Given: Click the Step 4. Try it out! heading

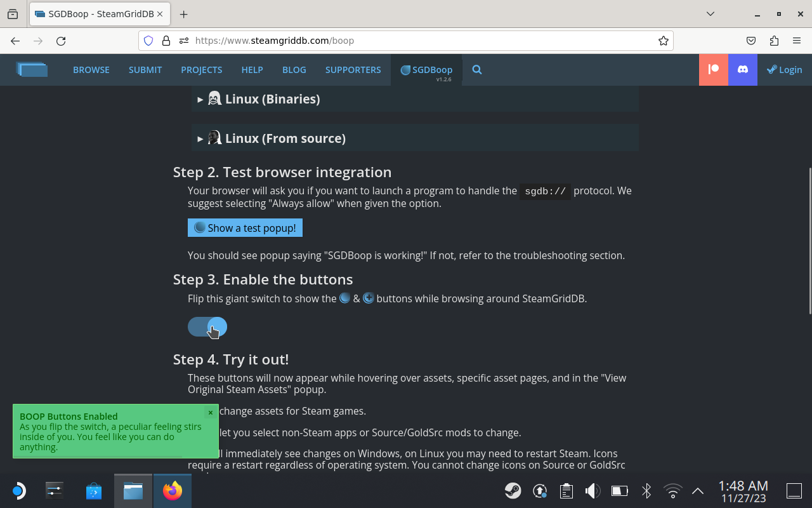Looking at the screenshot, I should (x=231, y=359).
